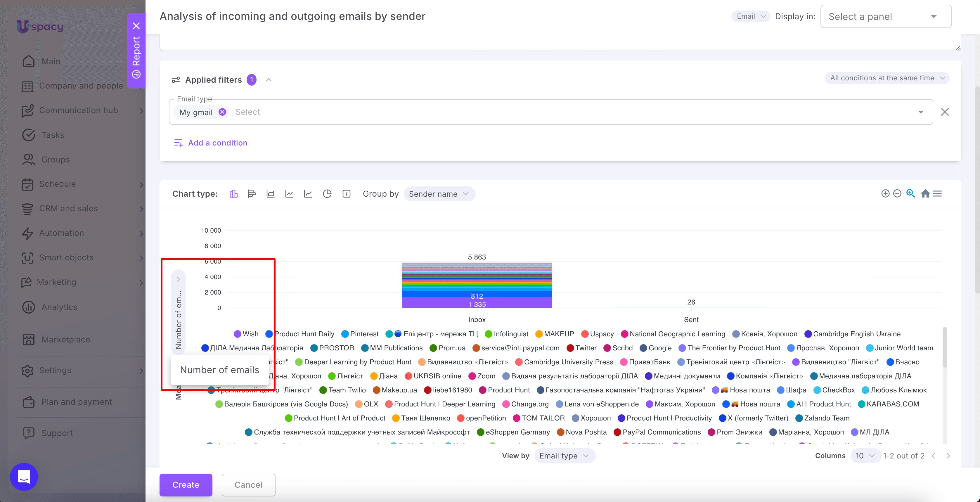The width and height of the screenshot is (980, 502).
Task: Click the purple Inbox bar segment 1 335
Action: click(x=477, y=303)
